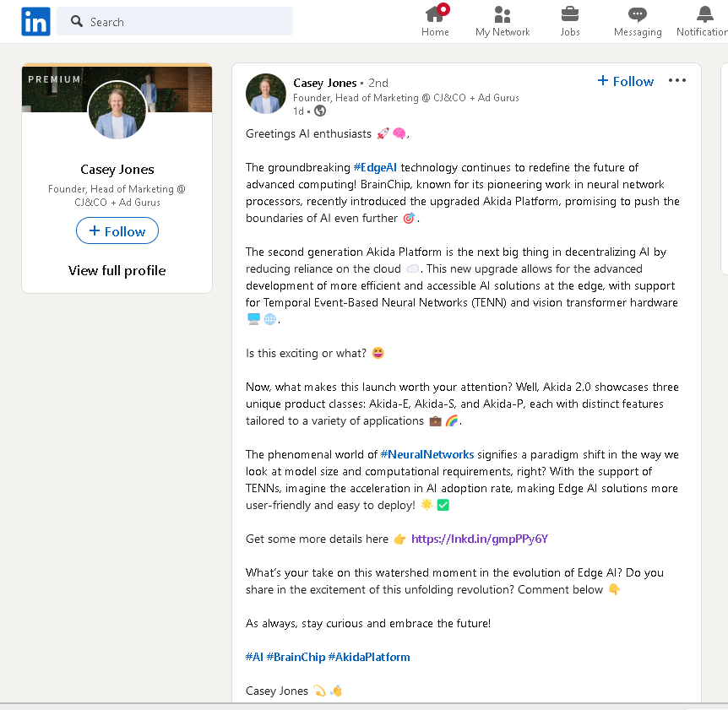Open the Home feed icon
This screenshot has width=728, height=710.
[435, 14]
